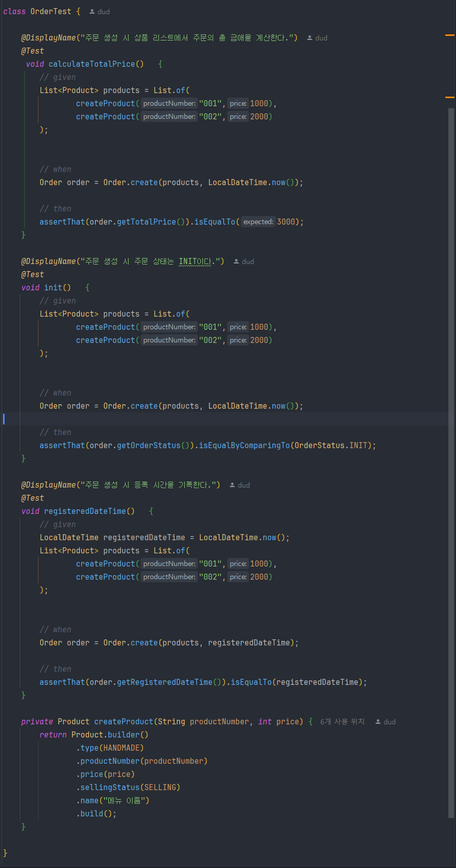
Task: Click the final closing brace of the class
Action: (5, 853)
